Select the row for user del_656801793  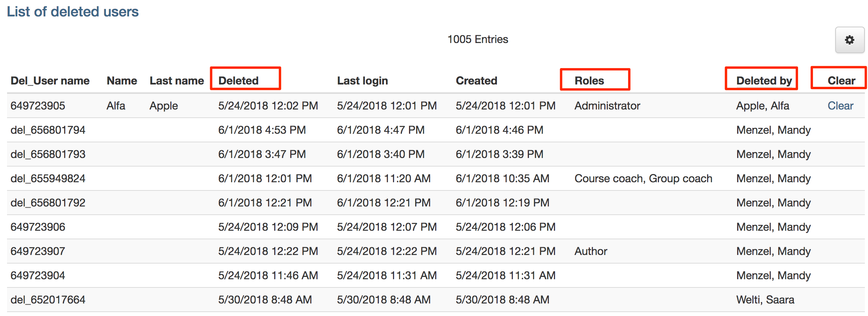click(x=436, y=154)
